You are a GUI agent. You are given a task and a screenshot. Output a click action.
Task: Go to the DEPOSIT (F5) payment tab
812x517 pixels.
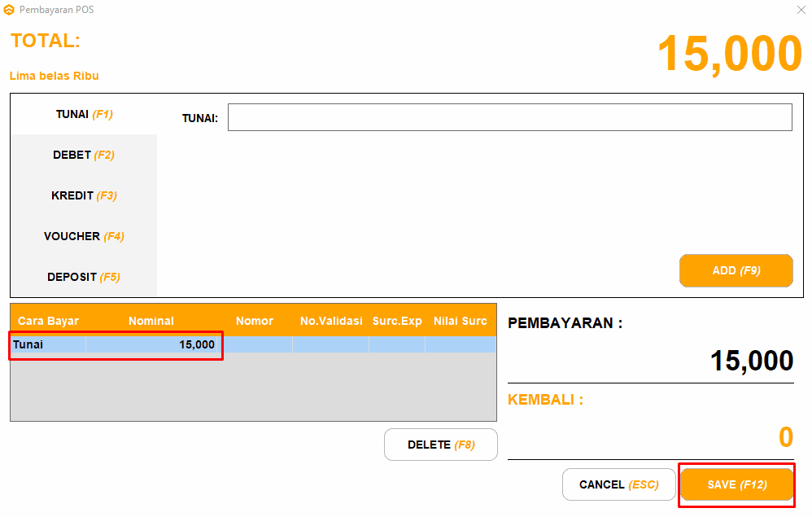(84, 277)
